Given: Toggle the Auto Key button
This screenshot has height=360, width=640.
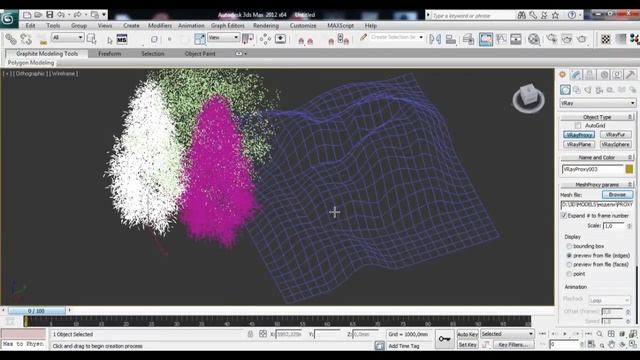Looking at the screenshot, I should point(467,334).
